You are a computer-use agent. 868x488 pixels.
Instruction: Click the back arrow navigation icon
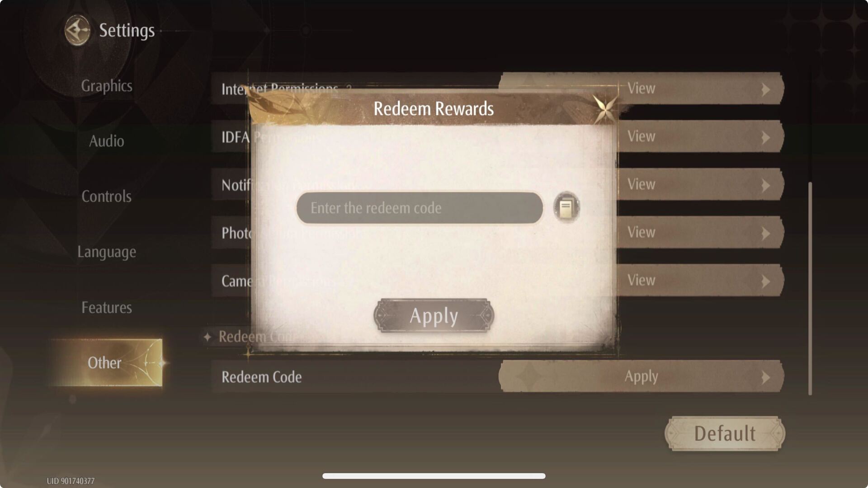pos(76,29)
